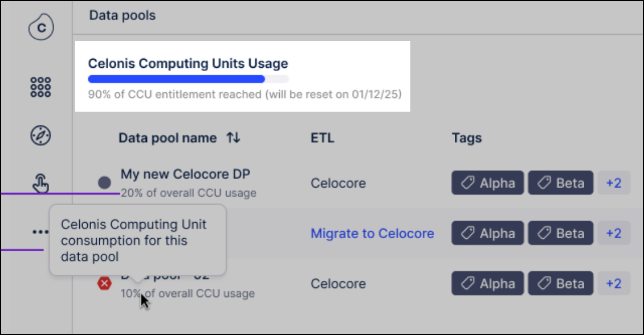
Task: Select the Alpha tag in Migrate row
Action: point(487,233)
